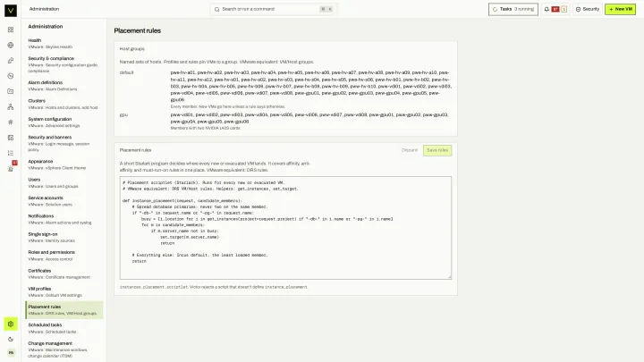Image resolution: width=644 pixels, height=362 pixels.
Task: Click the notifications bell icon
Action: (x=547, y=9)
